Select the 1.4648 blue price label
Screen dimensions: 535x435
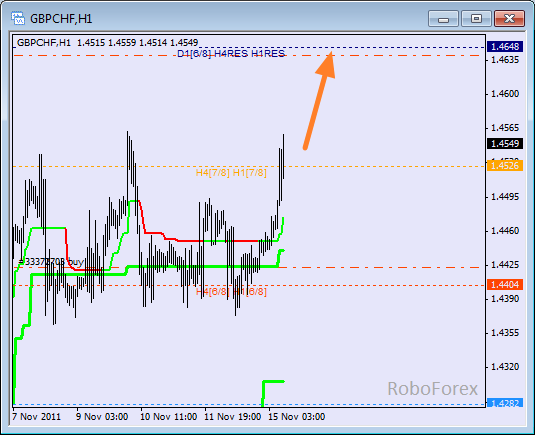pyautogui.click(x=505, y=46)
